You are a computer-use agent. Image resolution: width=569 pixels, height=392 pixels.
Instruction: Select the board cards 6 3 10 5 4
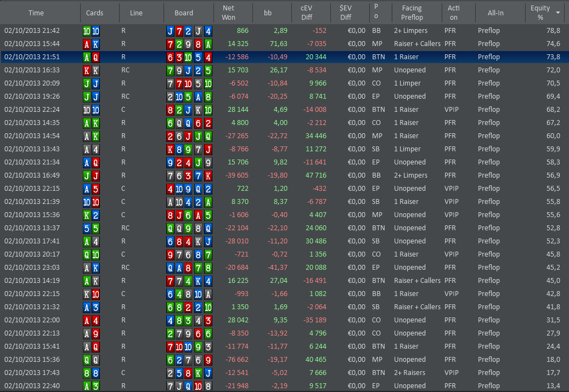tap(189, 58)
